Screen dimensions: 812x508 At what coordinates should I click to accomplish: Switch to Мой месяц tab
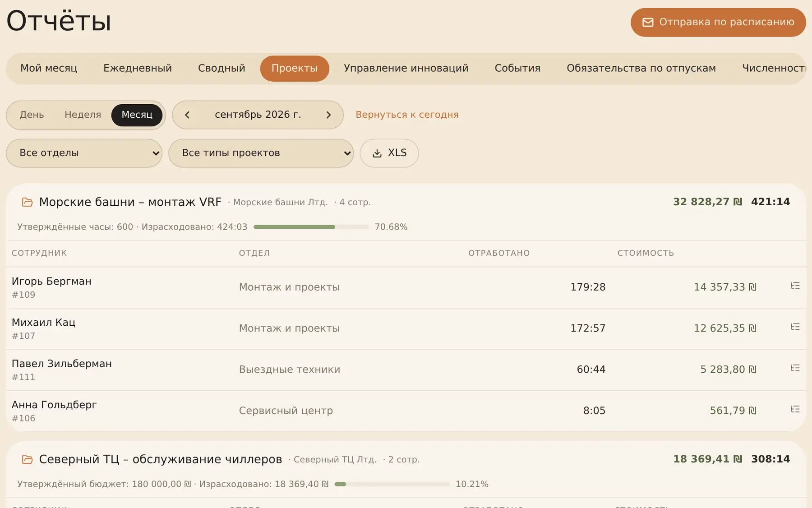[x=49, y=68]
